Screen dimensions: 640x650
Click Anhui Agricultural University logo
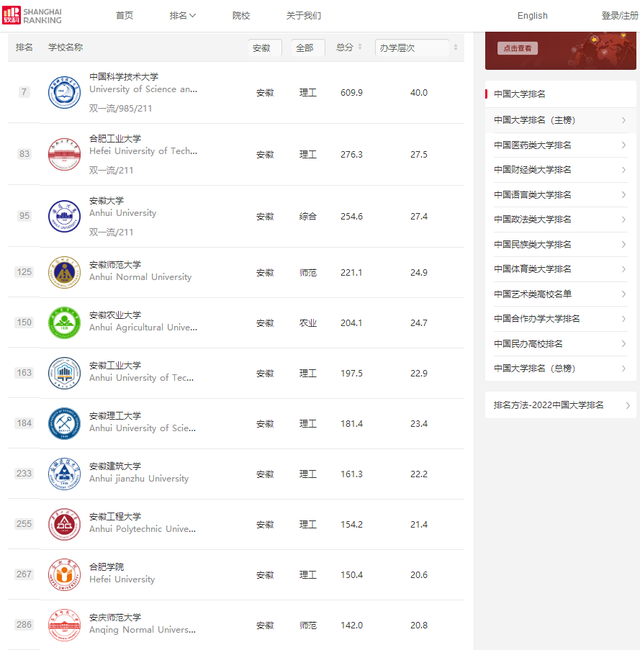click(64, 323)
